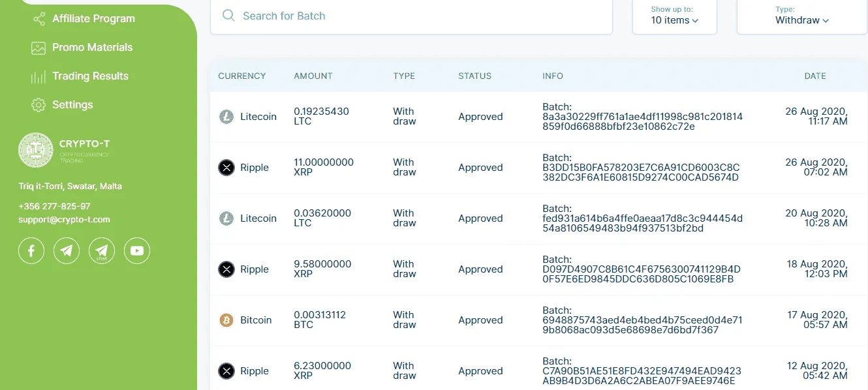Click the TYPE column header
This screenshot has width=868, height=390.
point(404,76)
